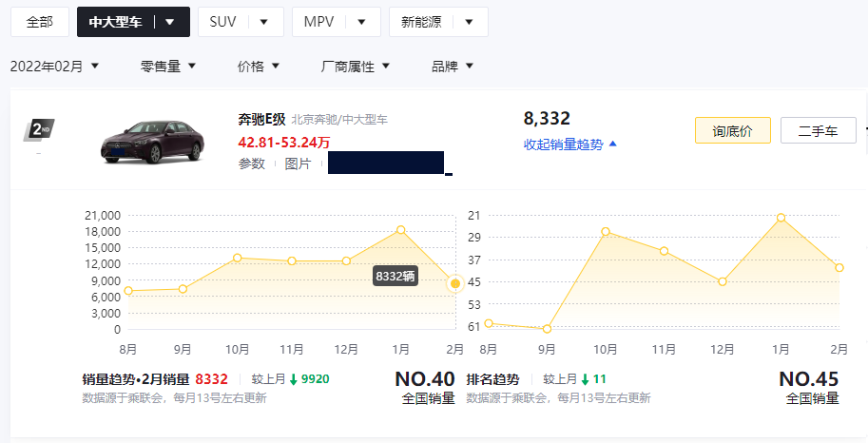Click the red 8332 monthly sales value
The width and height of the screenshot is (868, 443).
click(x=211, y=379)
